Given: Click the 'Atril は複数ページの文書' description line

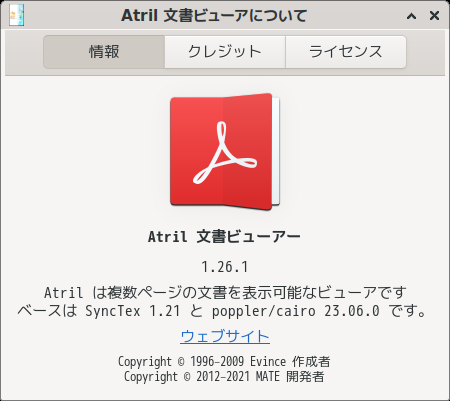Looking at the screenshot, I should 225,293.
